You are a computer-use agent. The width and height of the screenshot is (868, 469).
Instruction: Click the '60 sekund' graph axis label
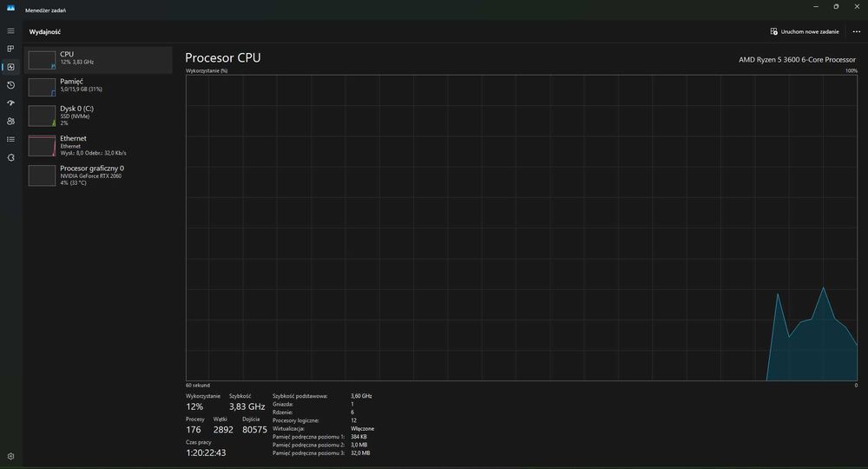tap(198, 386)
